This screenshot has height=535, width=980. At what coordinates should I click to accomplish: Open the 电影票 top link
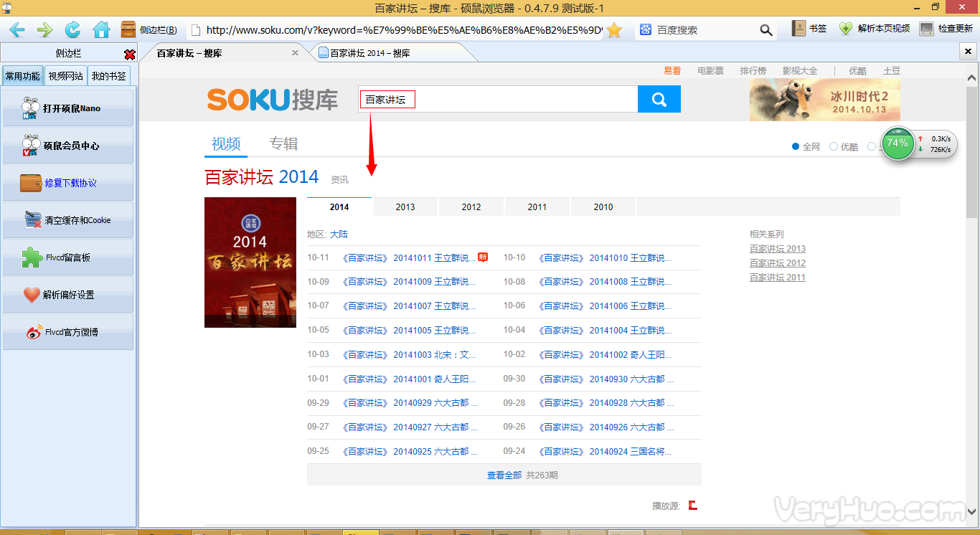[x=710, y=71]
